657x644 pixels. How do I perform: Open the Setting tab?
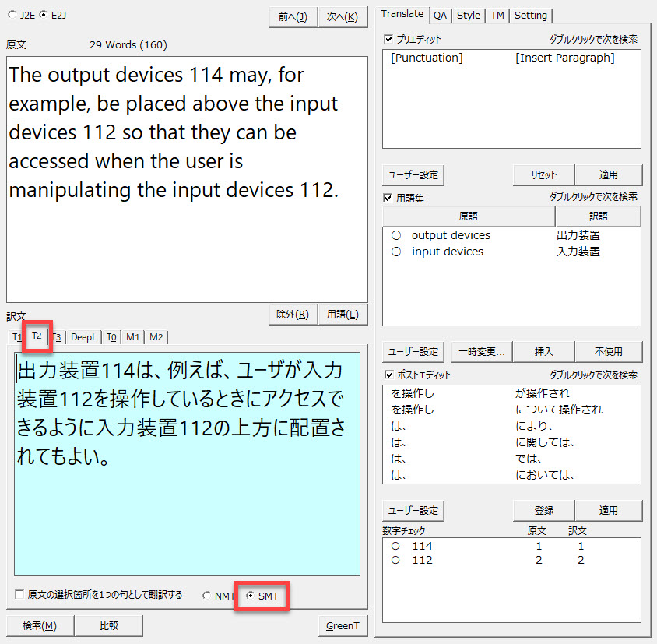[530, 15]
